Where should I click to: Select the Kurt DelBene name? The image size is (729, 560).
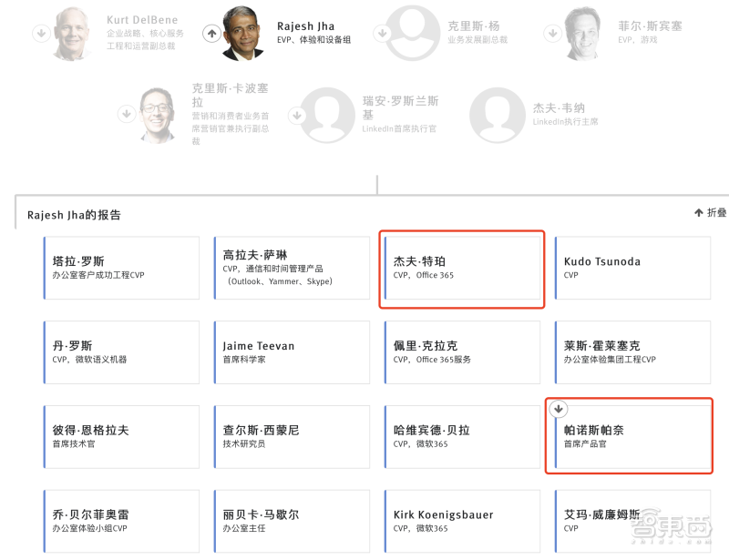tap(142, 20)
